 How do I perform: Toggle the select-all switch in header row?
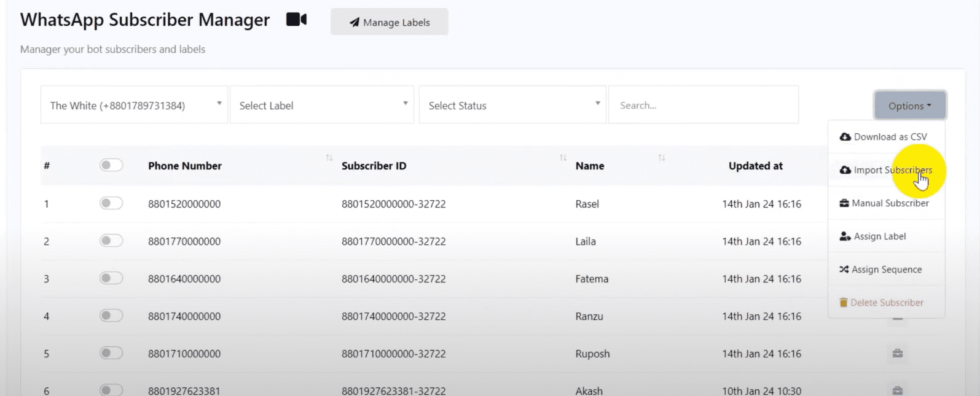111,165
